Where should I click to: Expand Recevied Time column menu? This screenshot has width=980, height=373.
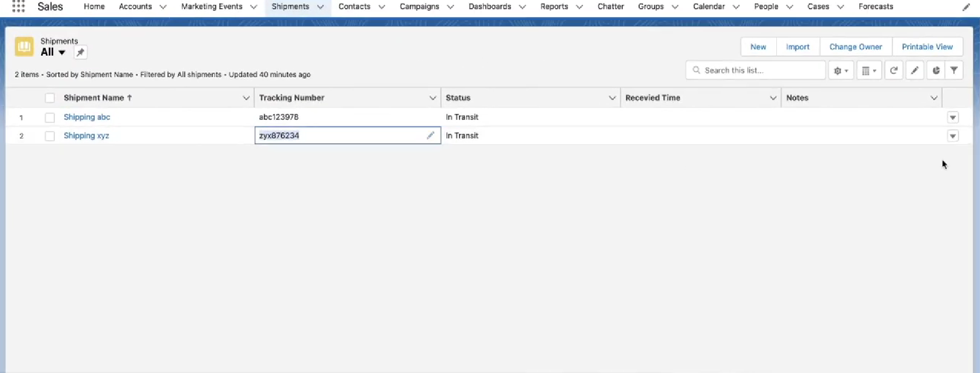773,98
